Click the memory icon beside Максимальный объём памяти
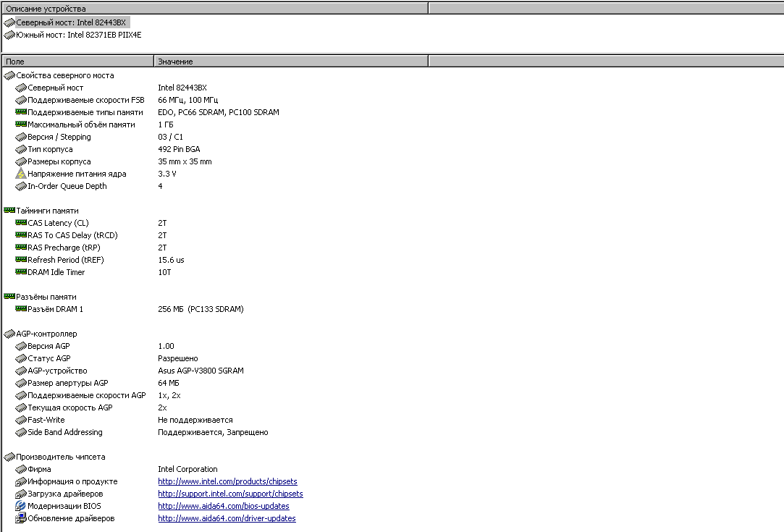The height and width of the screenshot is (532, 784). click(20, 124)
